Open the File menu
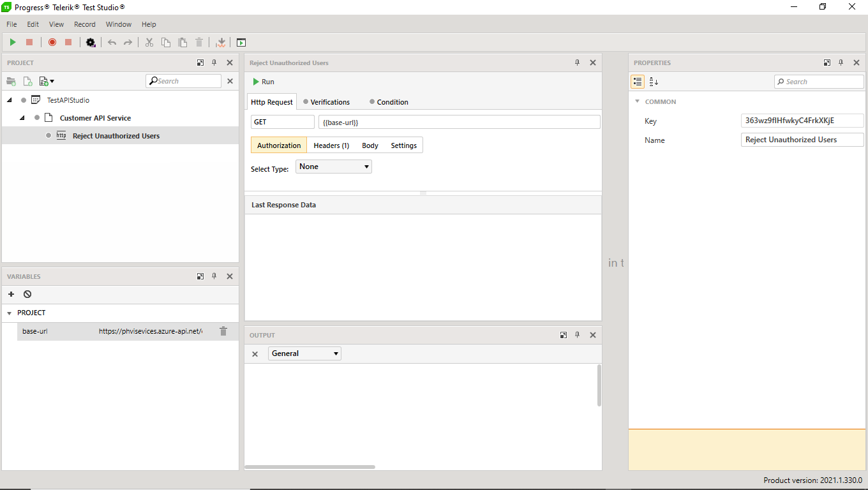The image size is (868, 490). 11,24
